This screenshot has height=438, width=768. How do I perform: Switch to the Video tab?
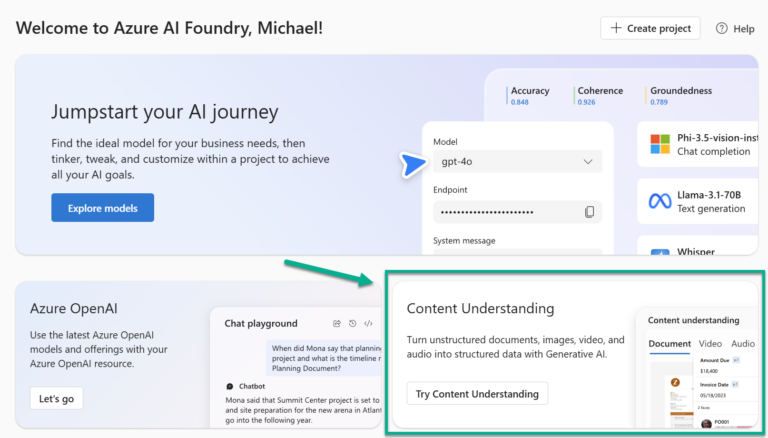click(x=710, y=344)
